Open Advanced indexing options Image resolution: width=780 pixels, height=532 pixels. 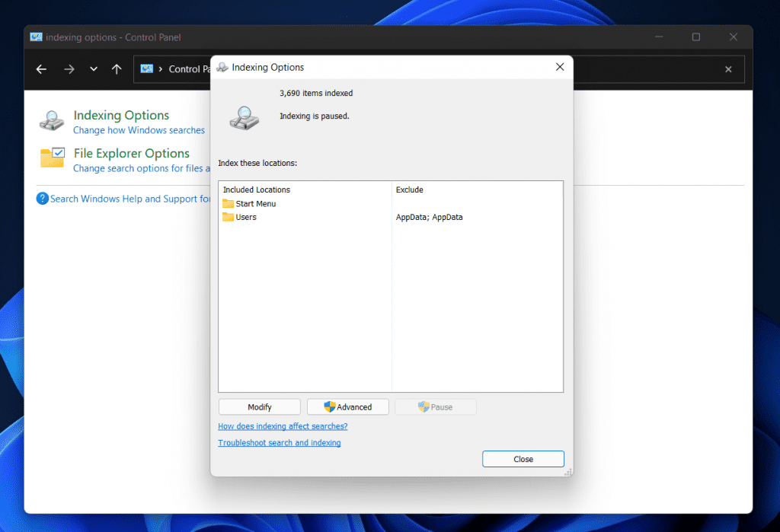347,406
